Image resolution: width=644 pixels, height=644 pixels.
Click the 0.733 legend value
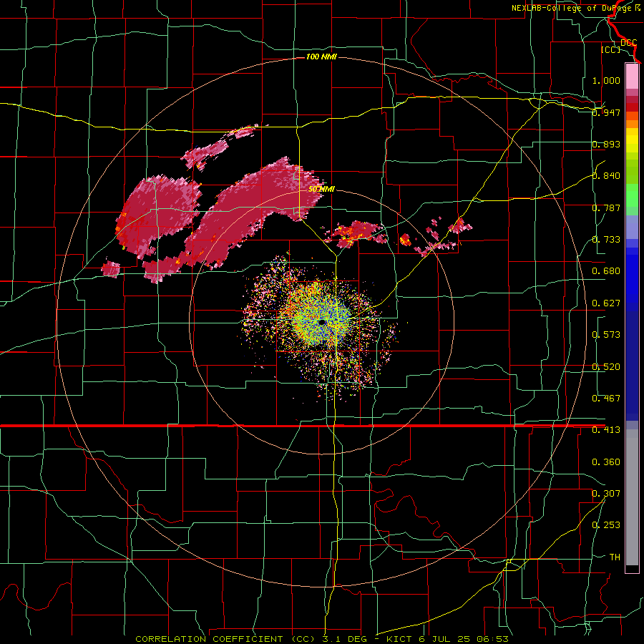tap(606, 240)
